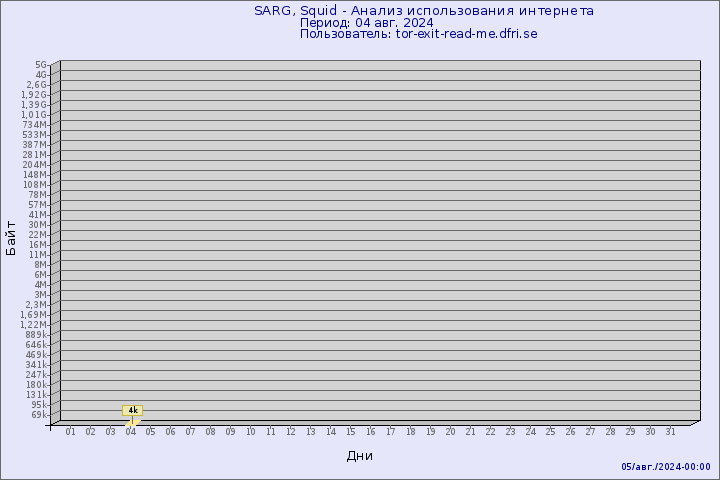The height and width of the screenshot is (480, 720).
Task: Click the chart title 'SARG, Squid - Анализ использования интернета'
Action: coord(424,11)
